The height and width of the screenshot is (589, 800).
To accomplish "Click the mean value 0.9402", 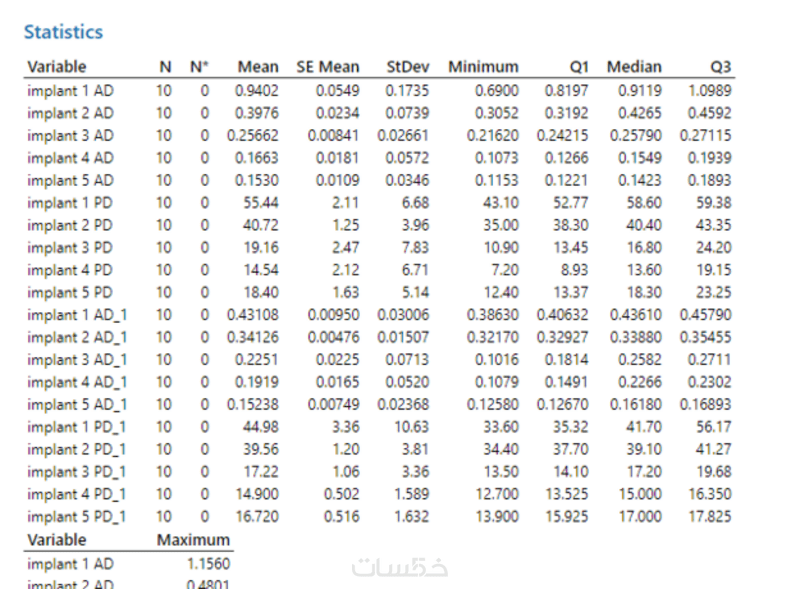I will [x=257, y=91].
